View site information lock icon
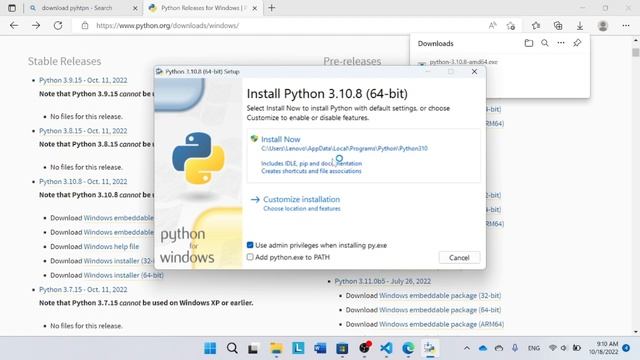The image size is (640, 360). point(84,25)
